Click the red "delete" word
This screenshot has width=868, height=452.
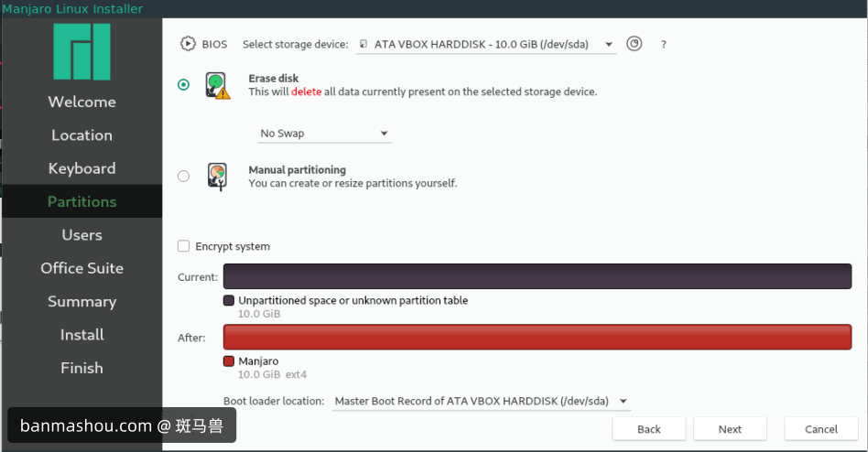pyautogui.click(x=307, y=91)
